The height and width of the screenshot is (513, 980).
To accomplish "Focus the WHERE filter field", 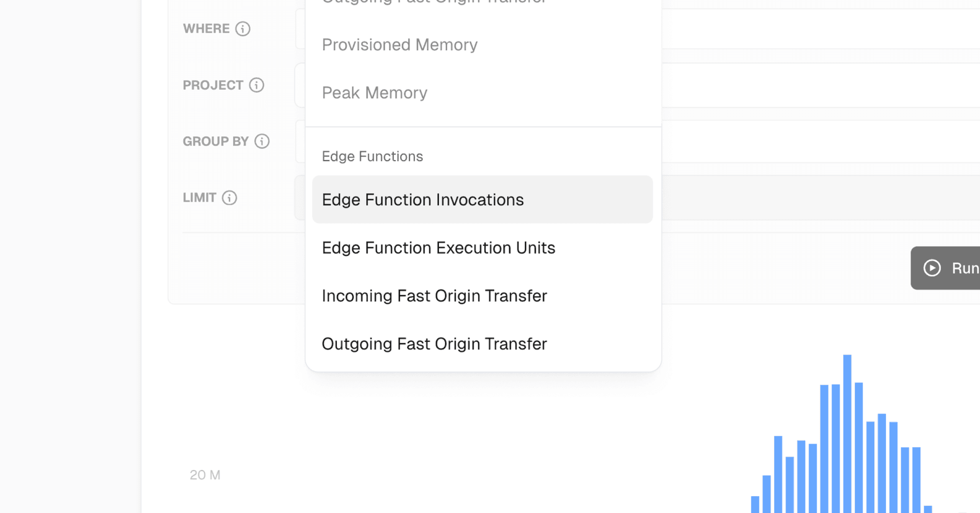I will pos(817,29).
